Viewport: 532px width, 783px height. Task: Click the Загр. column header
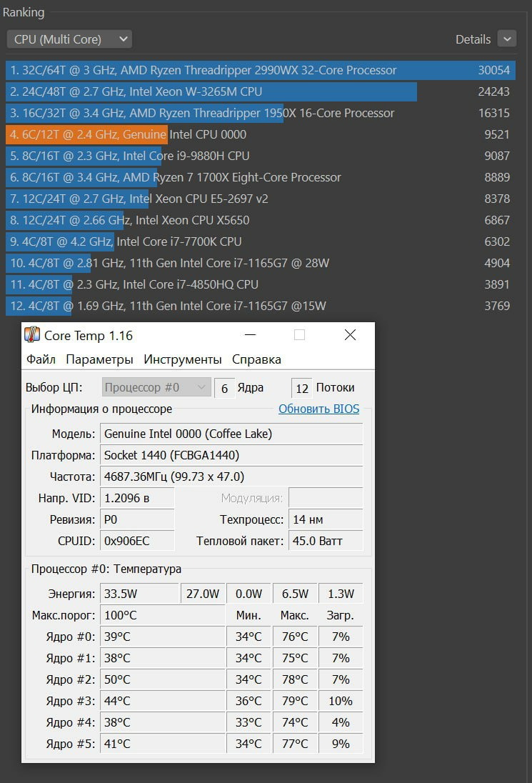(341, 615)
